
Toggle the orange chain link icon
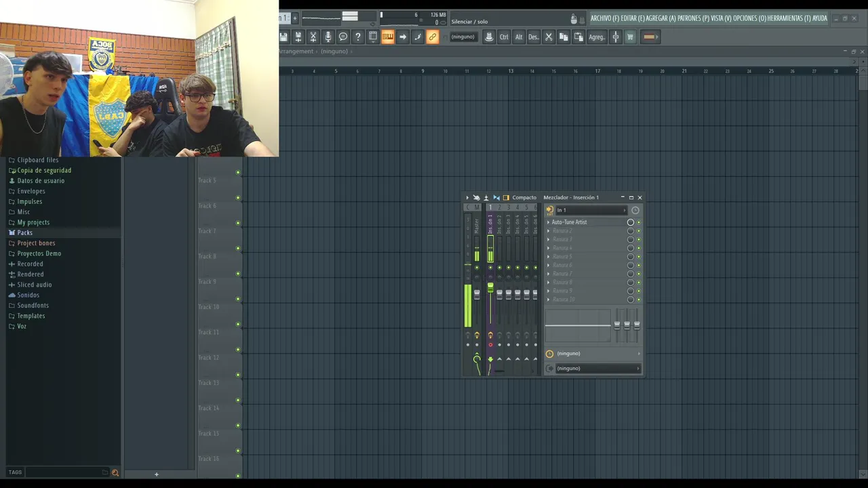(x=433, y=37)
